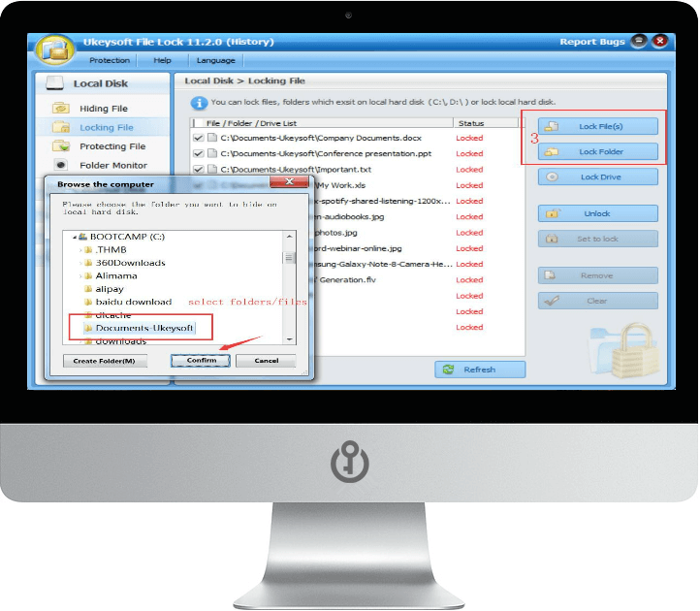
Task: Click the Locking File folder icon
Action: pos(61,127)
